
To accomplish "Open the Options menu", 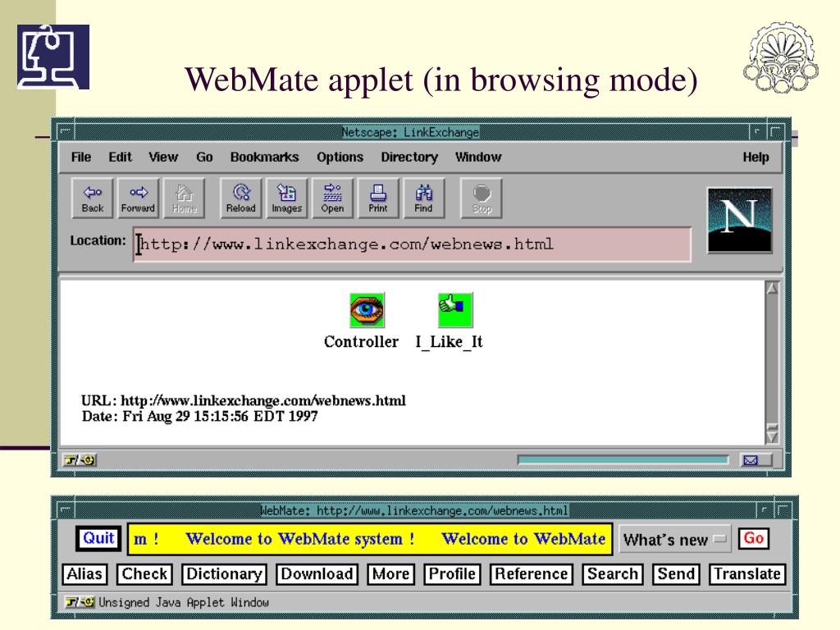I will [340, 157].
